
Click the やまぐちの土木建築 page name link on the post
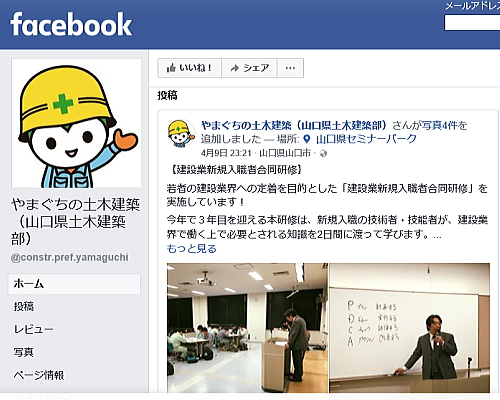(x=294, y=125)
